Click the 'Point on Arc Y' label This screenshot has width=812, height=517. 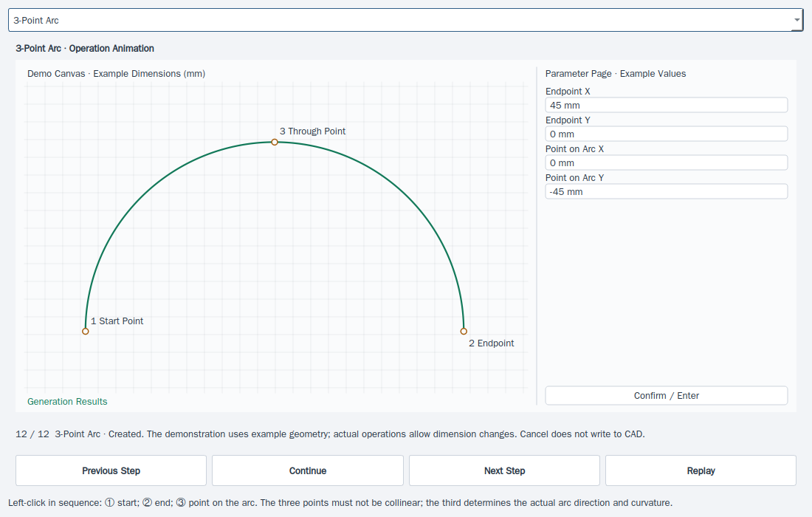click(x=574, y=178)
